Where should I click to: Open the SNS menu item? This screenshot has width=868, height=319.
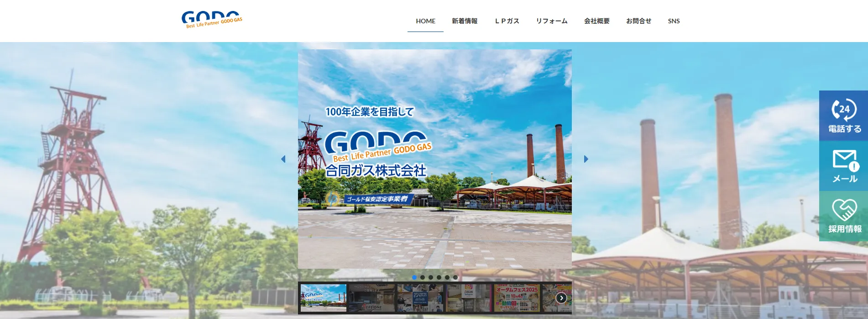[x=674, y=21]
